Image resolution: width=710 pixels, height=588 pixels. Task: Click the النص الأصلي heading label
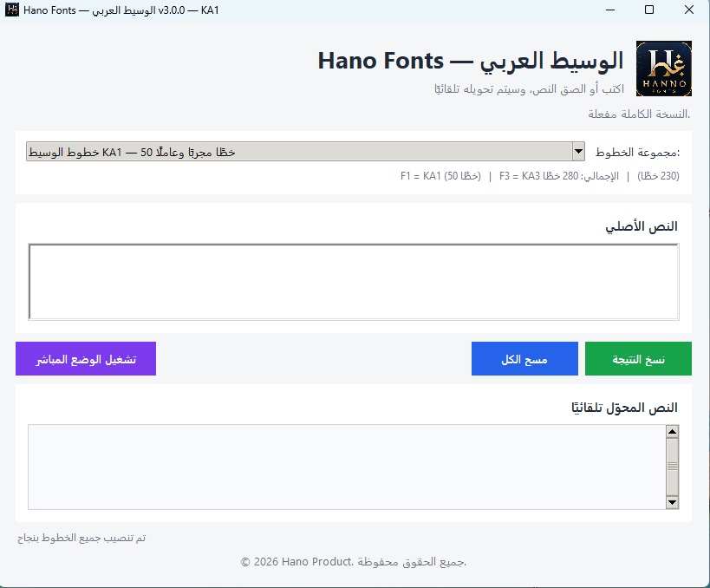(x=642, y=226)
